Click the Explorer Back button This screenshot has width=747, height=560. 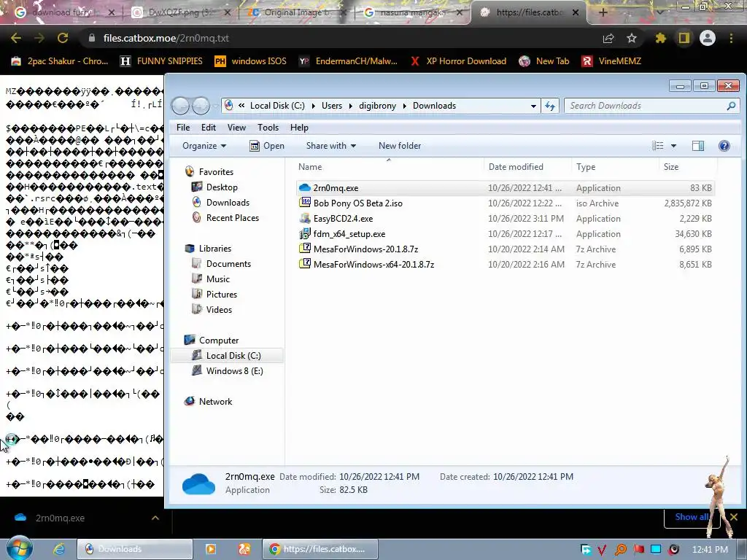coord(180,106)
